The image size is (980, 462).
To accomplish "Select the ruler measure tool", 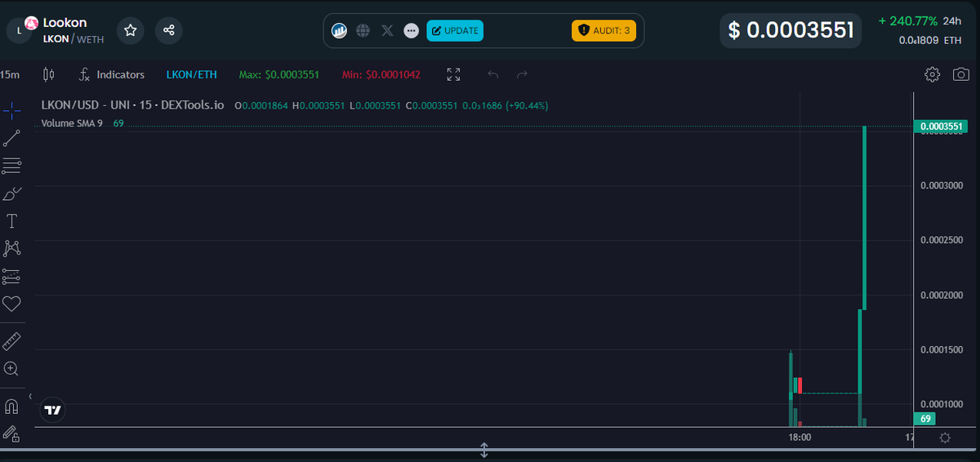I will coord(12,341).
